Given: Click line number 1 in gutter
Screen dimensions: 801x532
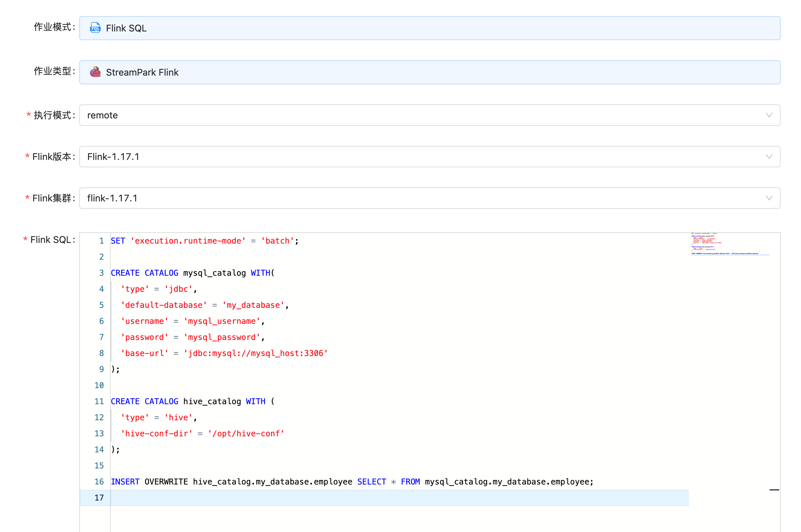Looking at the screenshot, I should click(x=101, y=241).
